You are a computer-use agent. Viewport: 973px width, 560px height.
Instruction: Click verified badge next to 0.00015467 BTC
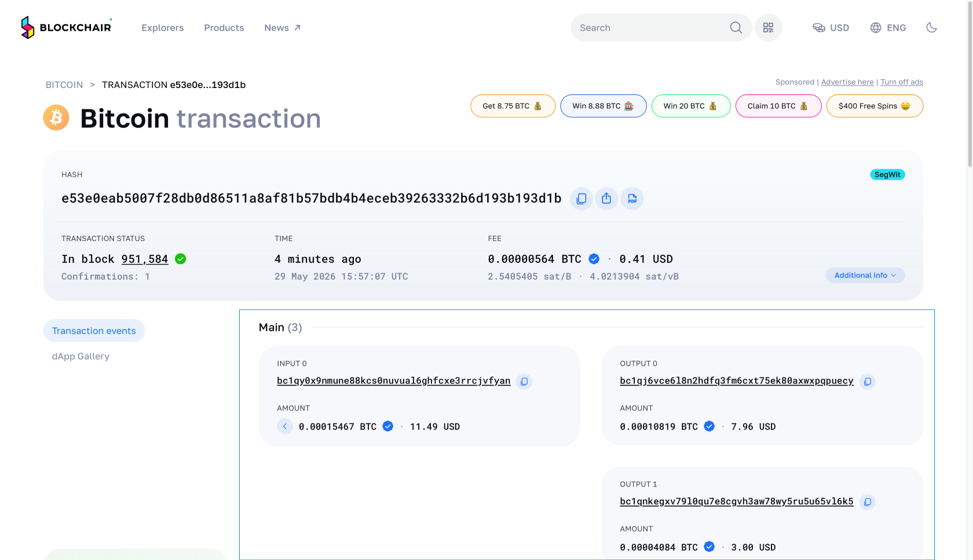tap(388, 426)
